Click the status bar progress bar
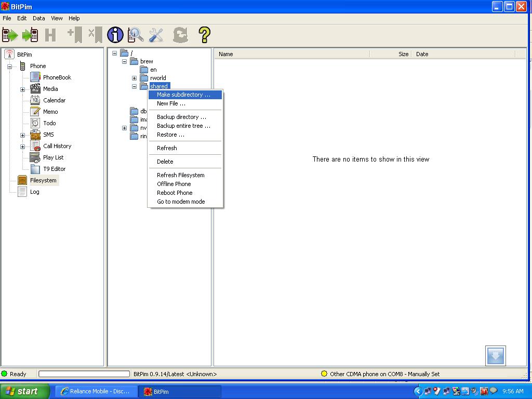Screen dimensions: 532x399 tap(84, 374)
